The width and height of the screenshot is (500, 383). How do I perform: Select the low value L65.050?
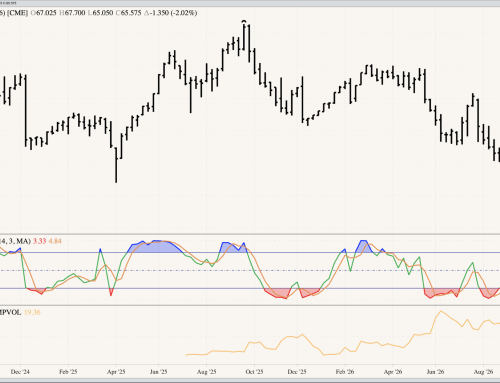(100, 13)
